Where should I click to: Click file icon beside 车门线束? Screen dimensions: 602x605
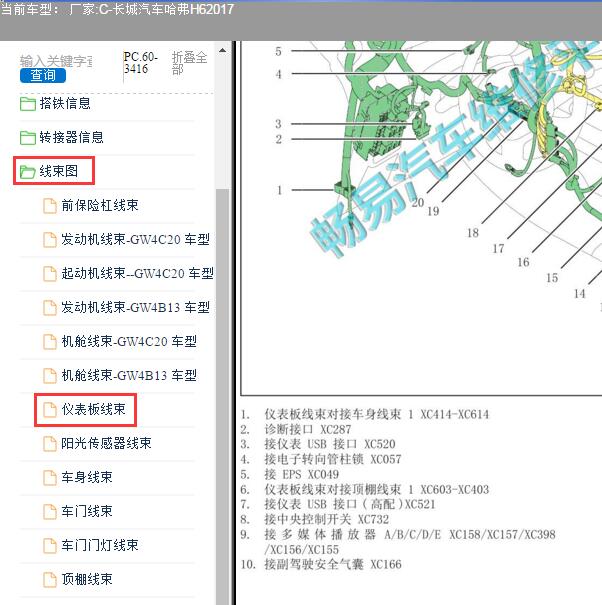pos(50,511)
